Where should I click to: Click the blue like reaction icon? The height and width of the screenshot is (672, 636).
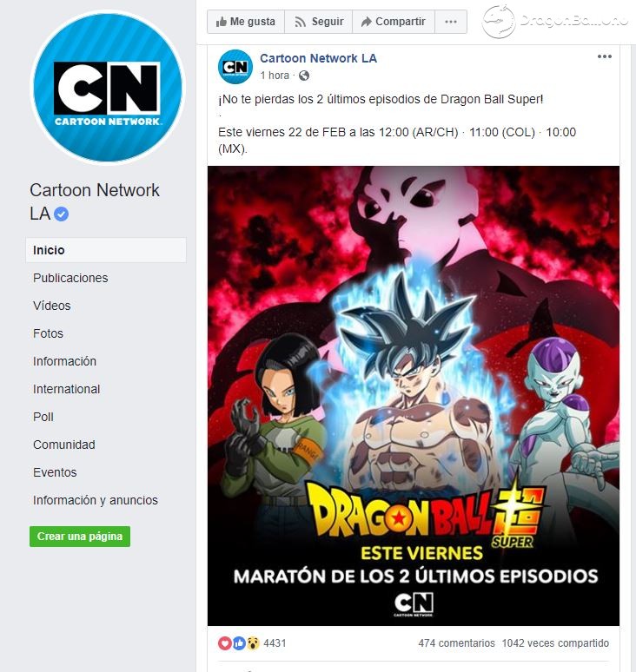(x=239, y=642)
